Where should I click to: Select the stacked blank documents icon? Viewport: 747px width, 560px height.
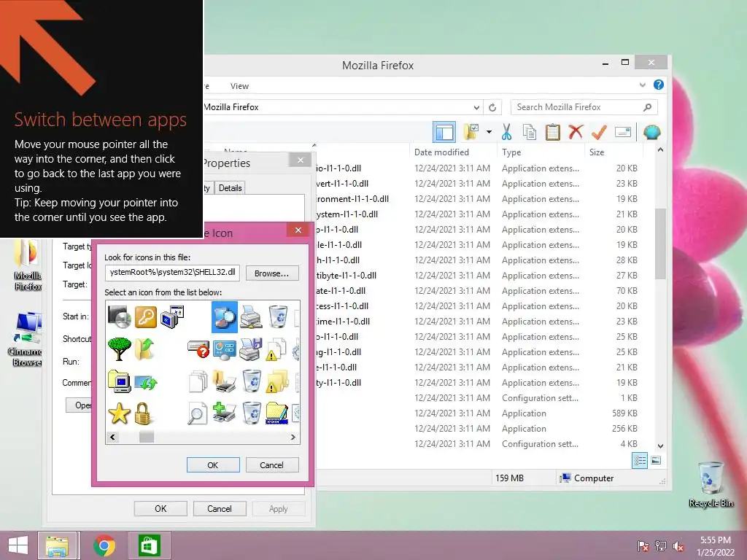[198, 381]
